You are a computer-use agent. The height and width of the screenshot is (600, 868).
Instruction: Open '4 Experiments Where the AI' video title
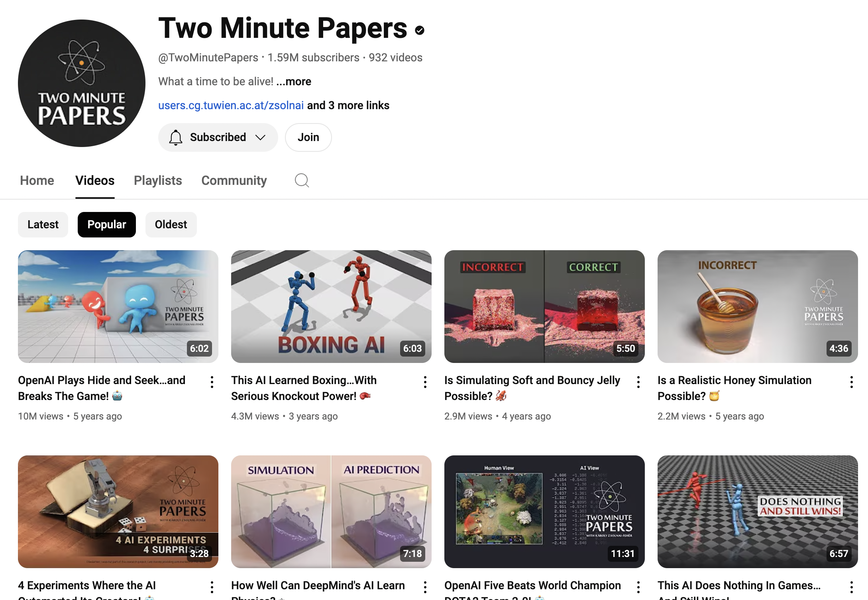[87, 589]
